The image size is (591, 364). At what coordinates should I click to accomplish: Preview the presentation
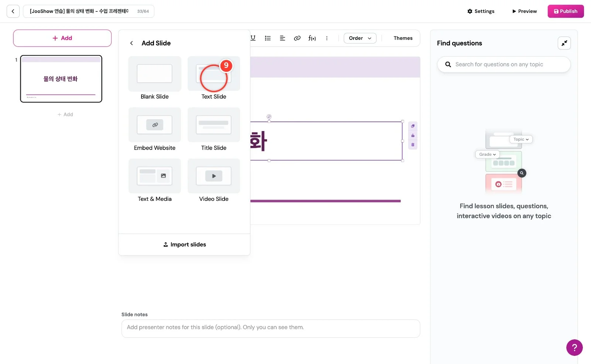tap(525, 11)
